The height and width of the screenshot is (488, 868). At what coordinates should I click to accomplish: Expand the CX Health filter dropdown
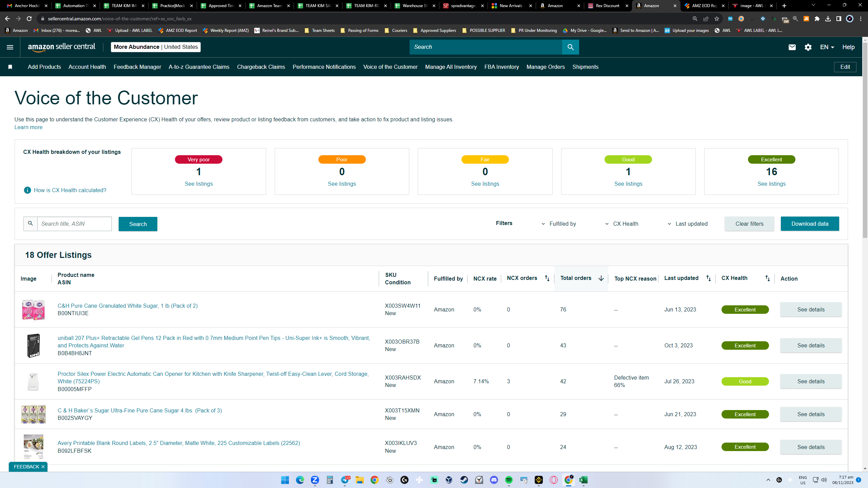622,224
